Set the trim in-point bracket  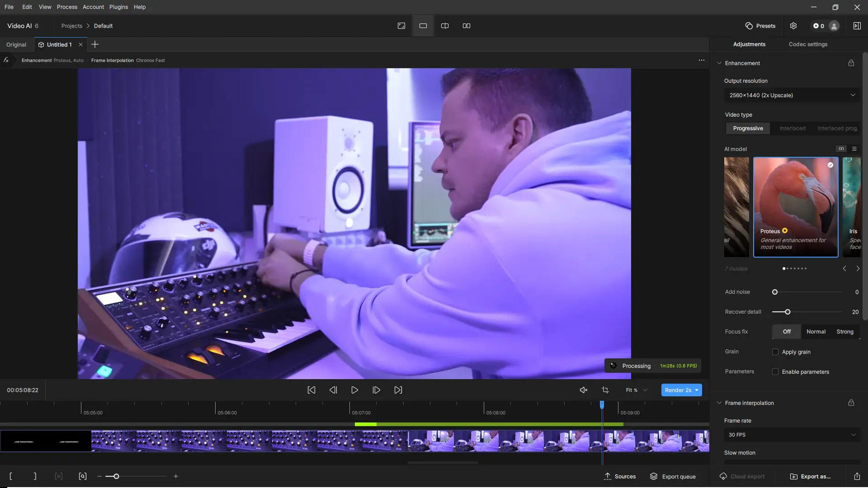point(11,476)
